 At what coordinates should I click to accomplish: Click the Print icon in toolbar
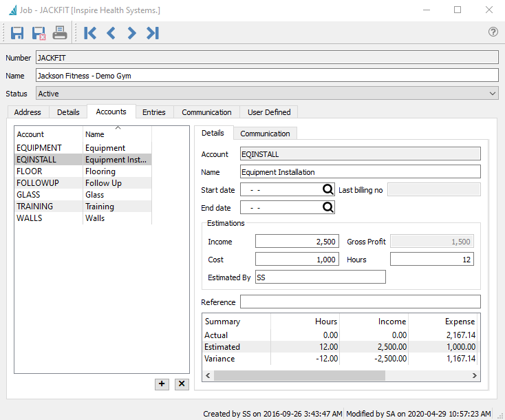click(x=60, y=32)
